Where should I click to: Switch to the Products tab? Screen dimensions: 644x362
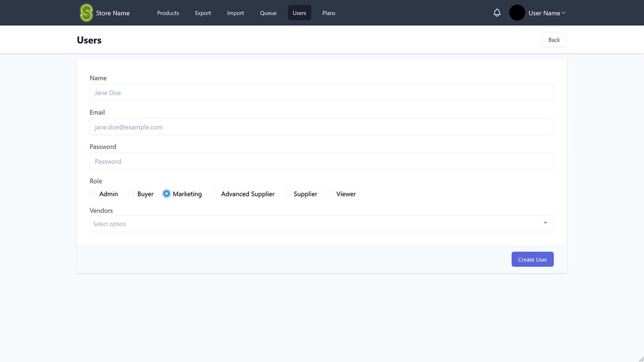coord(168,13)
